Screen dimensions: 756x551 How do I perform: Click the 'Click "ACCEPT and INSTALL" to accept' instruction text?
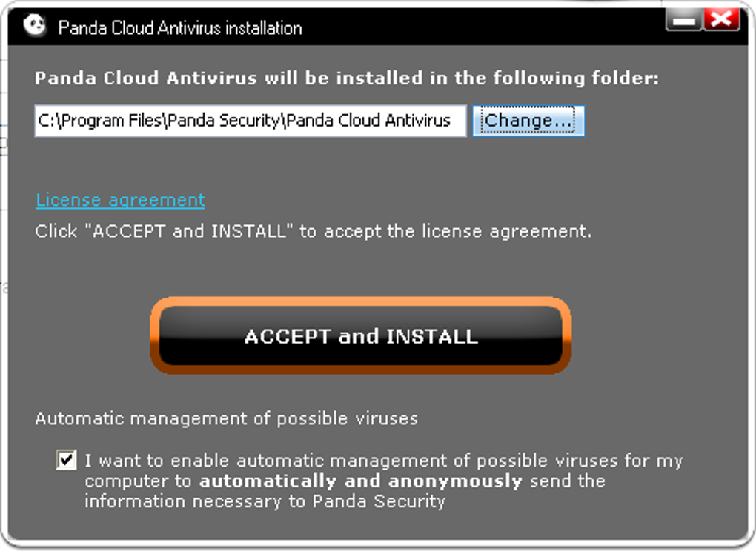click(x=313, y=230)
